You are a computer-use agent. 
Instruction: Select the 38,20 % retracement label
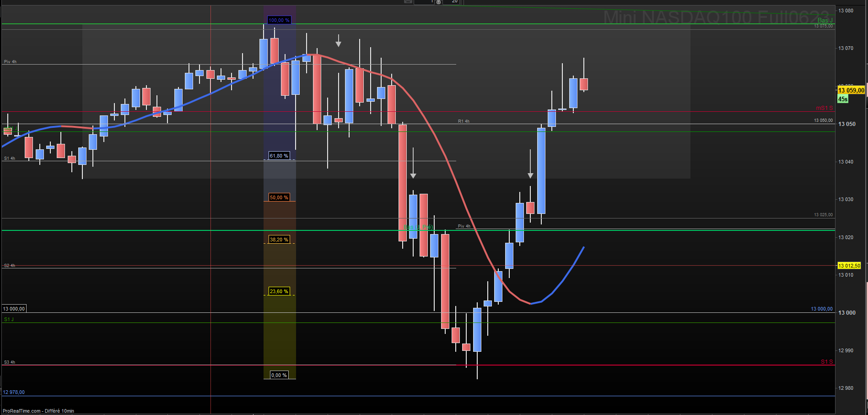tap(279, 240)
